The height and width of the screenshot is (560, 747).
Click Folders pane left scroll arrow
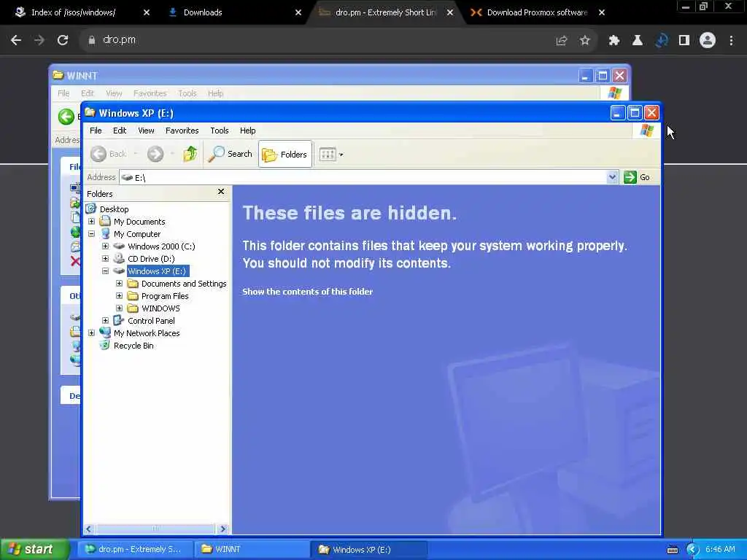(89, 529)
